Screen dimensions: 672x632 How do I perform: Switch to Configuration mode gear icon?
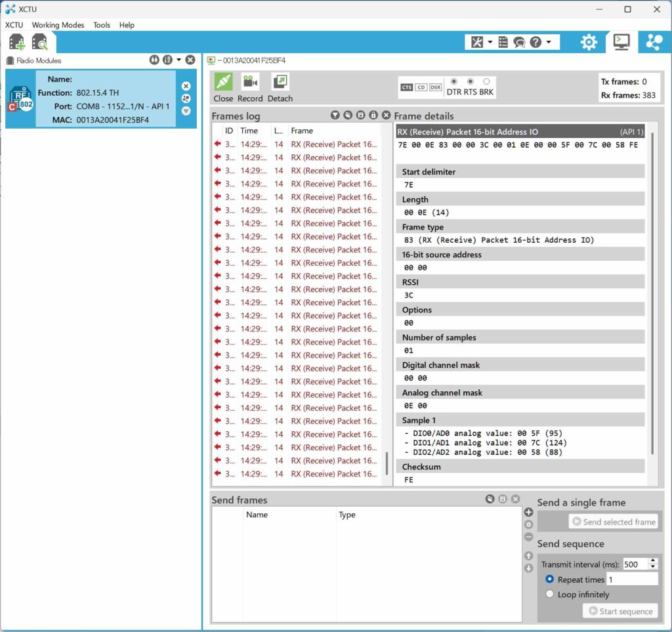pos(589,42)
